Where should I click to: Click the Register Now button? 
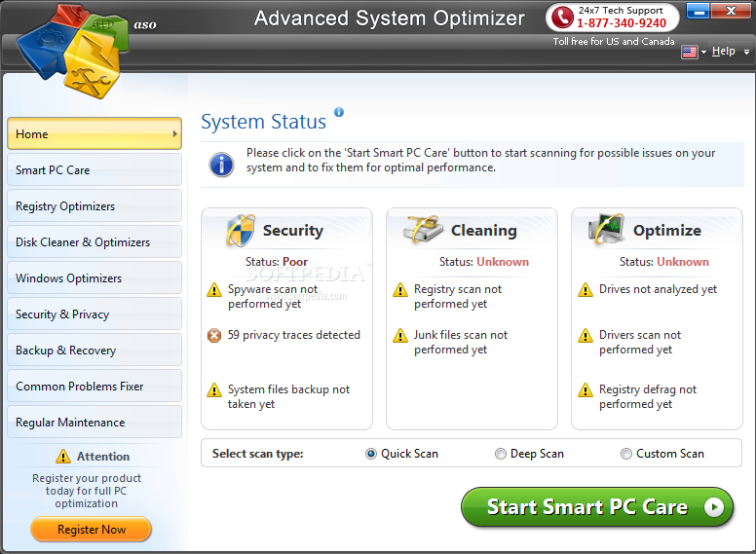tap(92, 529)
